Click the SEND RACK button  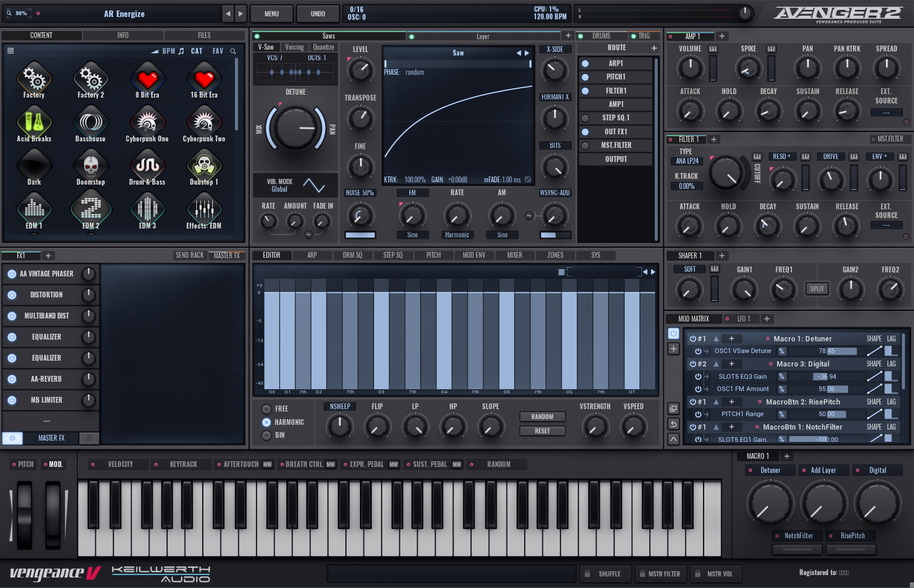coord(190,255)
